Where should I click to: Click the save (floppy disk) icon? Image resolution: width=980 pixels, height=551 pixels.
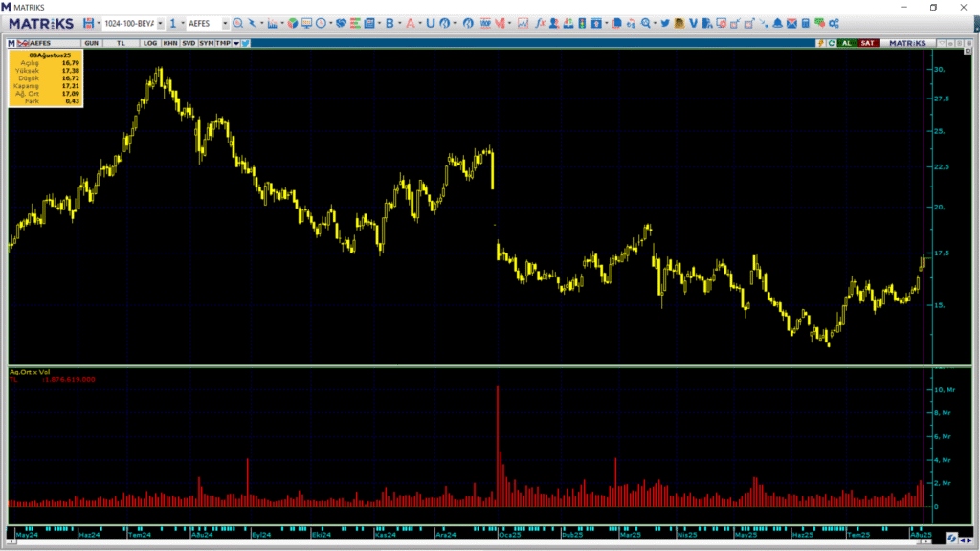88,23
